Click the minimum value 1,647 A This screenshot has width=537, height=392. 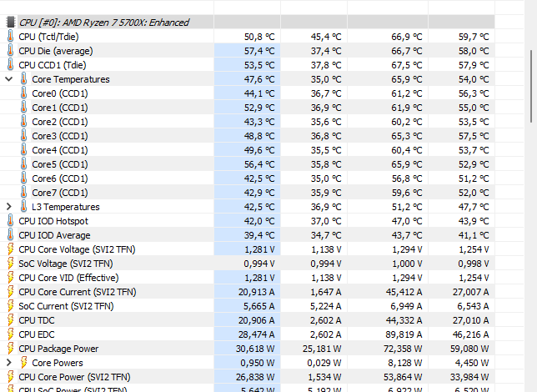click(326, 292)
